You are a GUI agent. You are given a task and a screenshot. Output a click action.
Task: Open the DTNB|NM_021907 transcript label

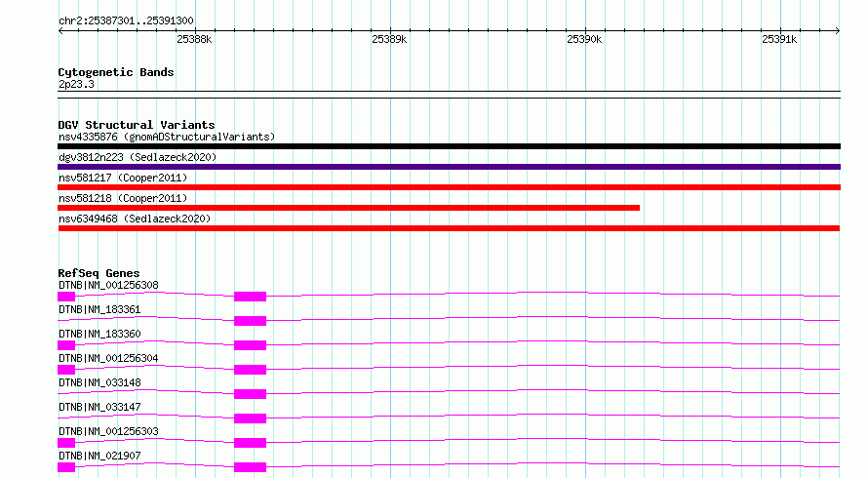tap(99, 456)
